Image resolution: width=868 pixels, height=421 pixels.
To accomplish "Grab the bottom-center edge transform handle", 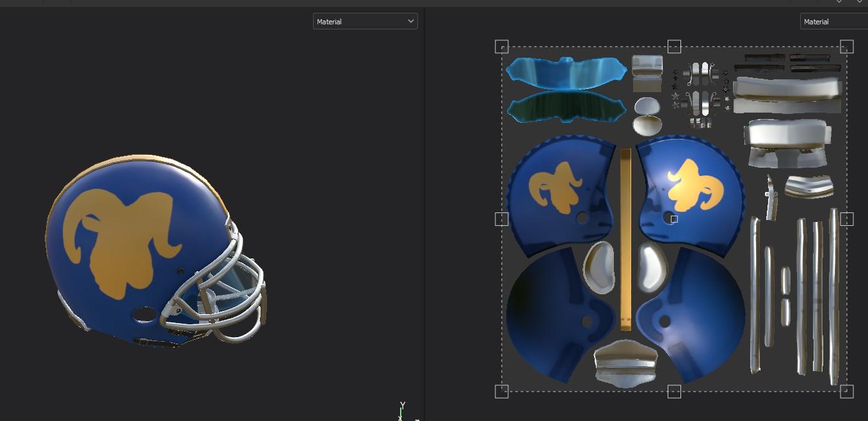I will [x=674, y=392].
